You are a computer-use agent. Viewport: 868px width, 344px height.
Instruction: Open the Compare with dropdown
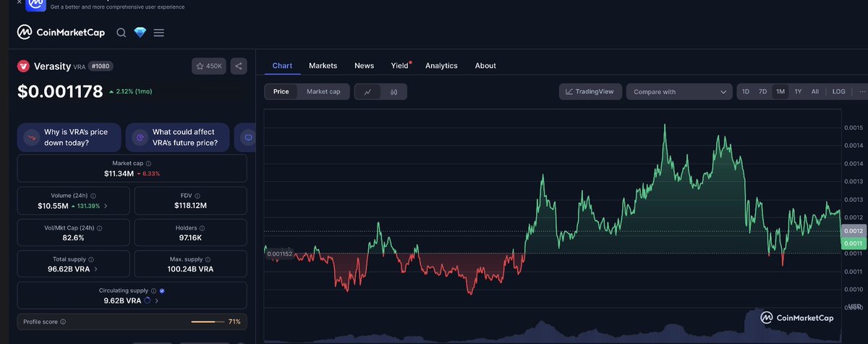click(679, 92)
